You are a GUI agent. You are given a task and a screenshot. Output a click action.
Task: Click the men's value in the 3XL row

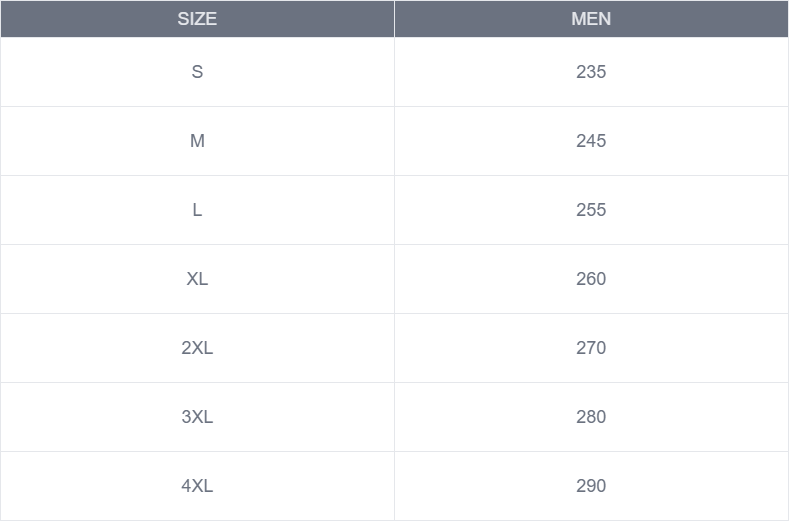pos(591,417)
